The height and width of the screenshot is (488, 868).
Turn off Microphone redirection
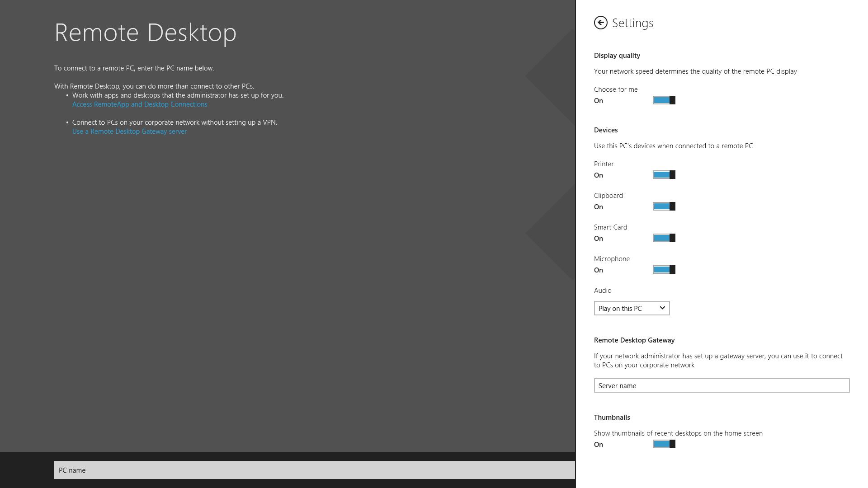[664, 270]
